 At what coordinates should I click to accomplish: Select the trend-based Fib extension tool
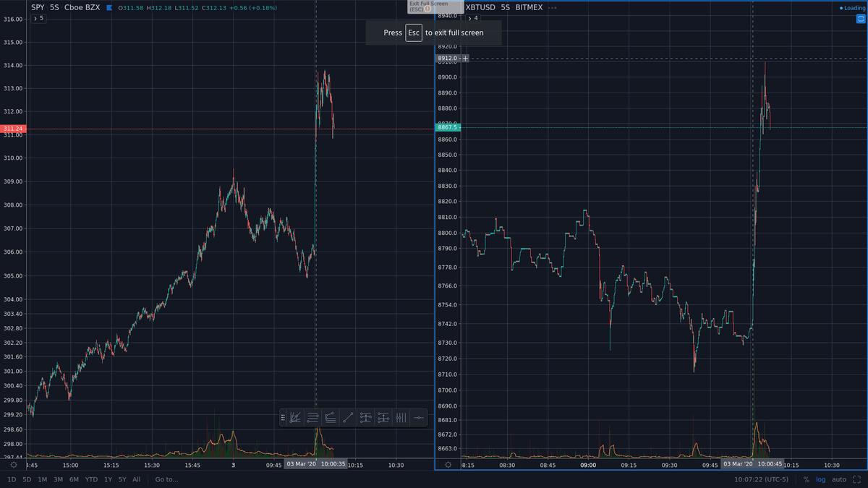point(331,417)
